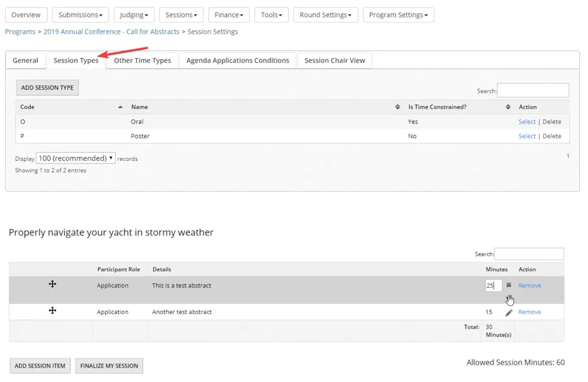The image size is (588, 382).
Task: Click the session title 'Properly navigate your yacht'
Action: pos(111,232)
